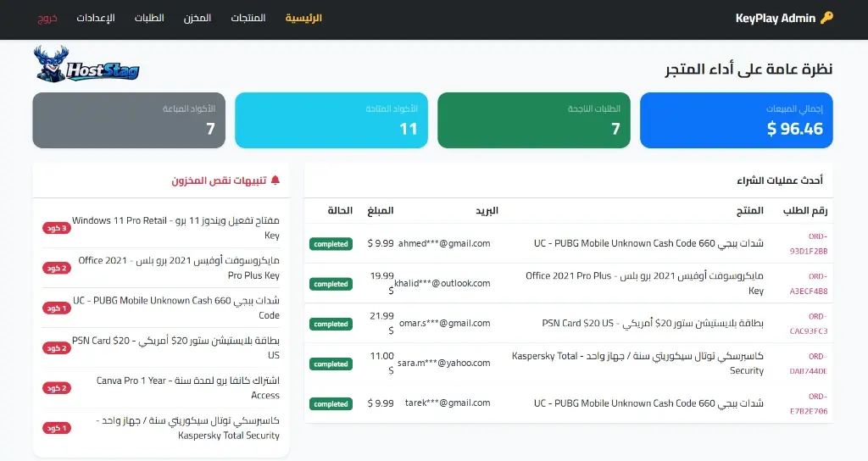This screenshot has width=868, height=461.
Task: Click the 3 كود badge for Windows 11
Action: [57, 228]
